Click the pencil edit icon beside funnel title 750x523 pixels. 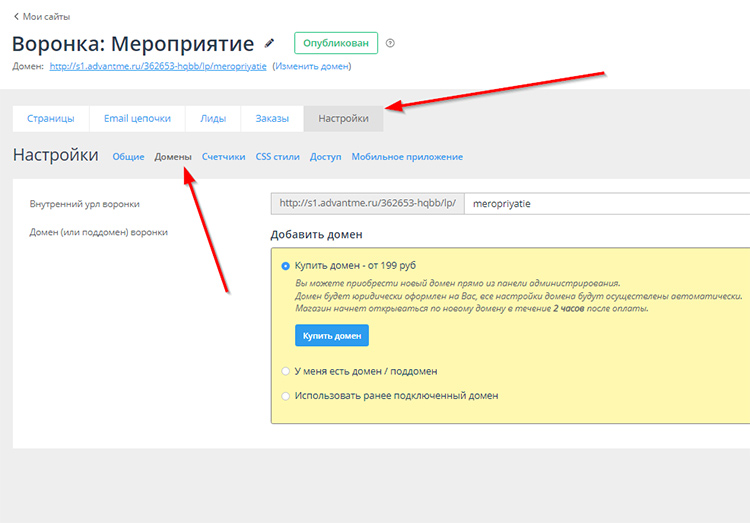click(268, 44)
